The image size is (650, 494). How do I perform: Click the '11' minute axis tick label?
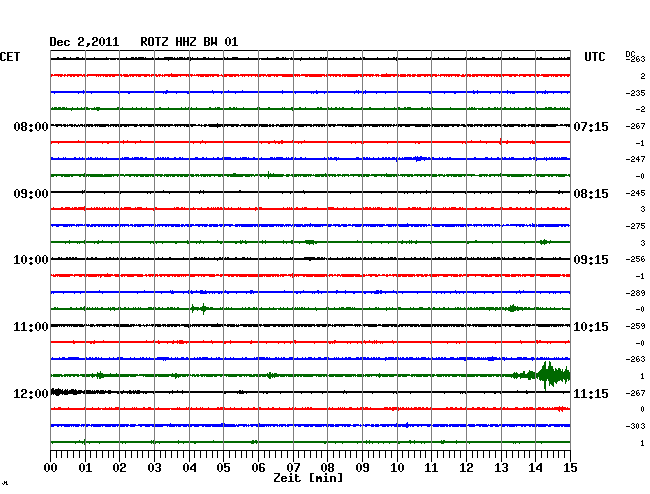tap(431, 467)
